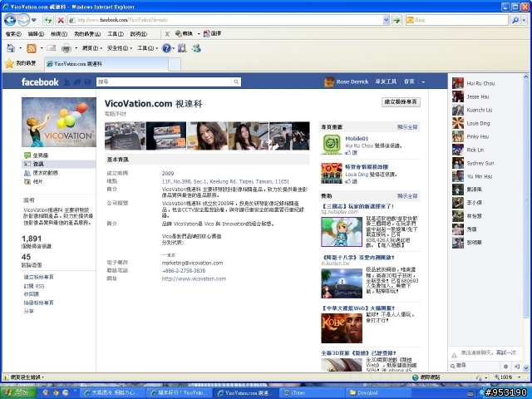Click the gray X beside the 轉換 toolbar

pos(167,34)
